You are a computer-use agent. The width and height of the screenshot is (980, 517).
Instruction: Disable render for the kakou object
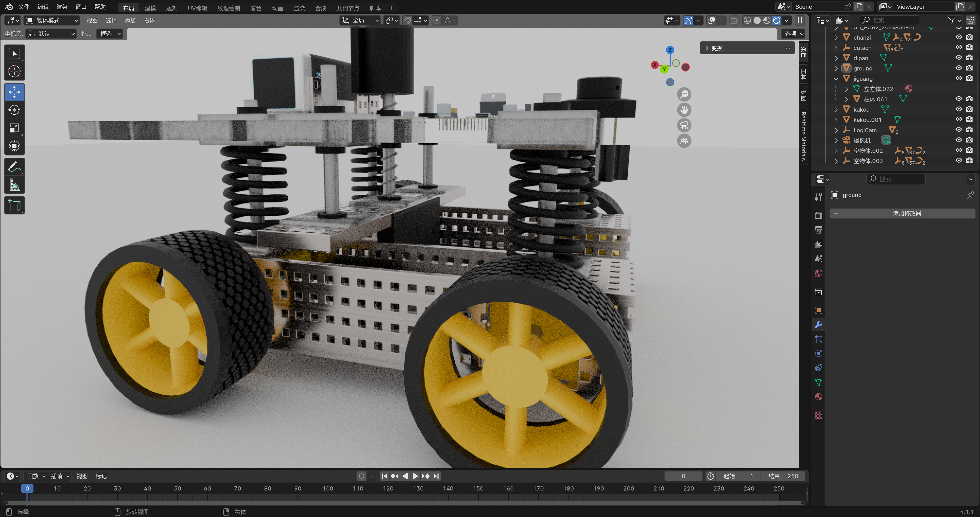(x=969, y=109)
